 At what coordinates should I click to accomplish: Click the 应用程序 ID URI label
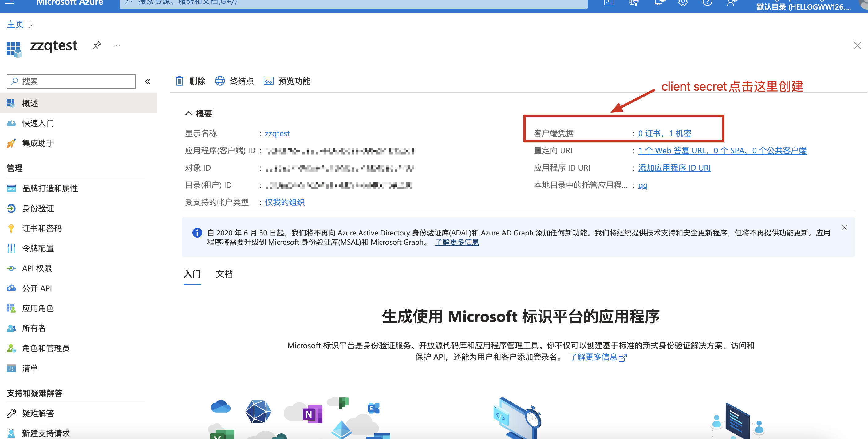coord(562,168)
